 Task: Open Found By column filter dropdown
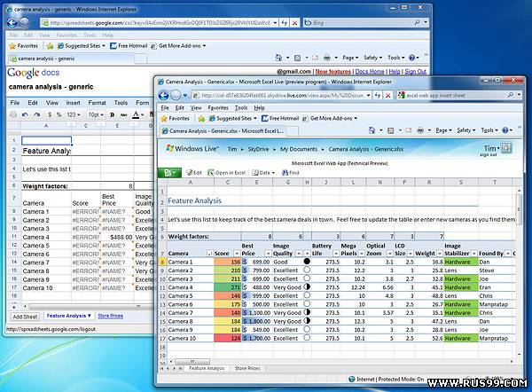[x=508, y=254]
